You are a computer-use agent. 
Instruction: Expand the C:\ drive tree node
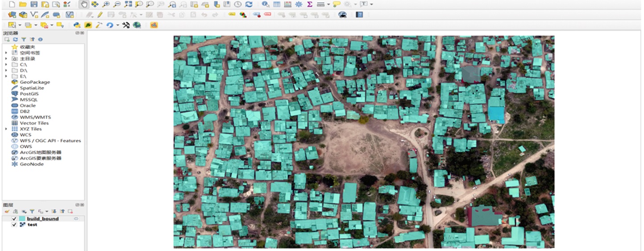click(x=6, y=65)
